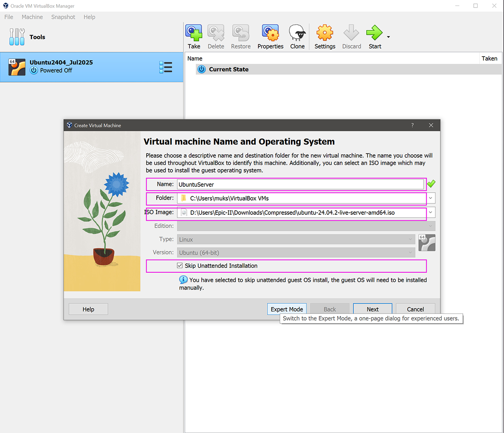Expand the Folder path dropdown

(431, 198)
